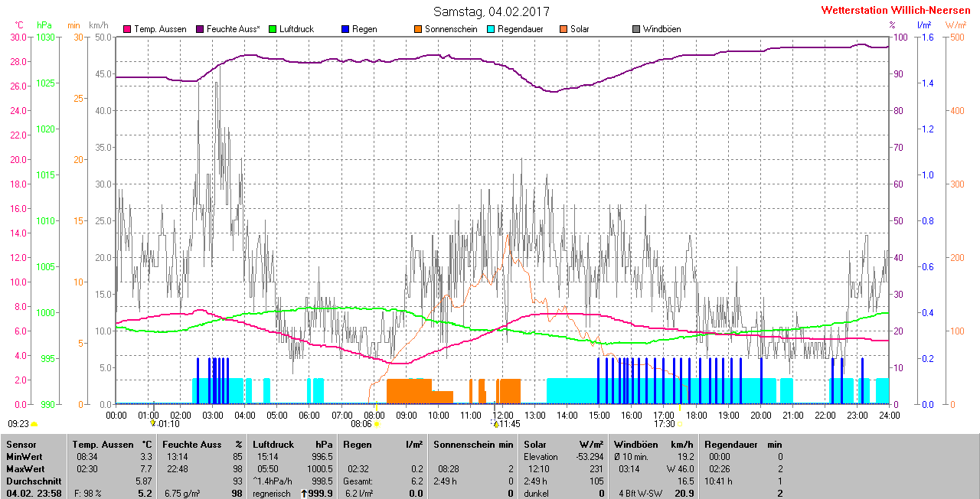
Task: Click the orange Solar legend swatch
Action: pyautogui.click(x=563, y=29)
